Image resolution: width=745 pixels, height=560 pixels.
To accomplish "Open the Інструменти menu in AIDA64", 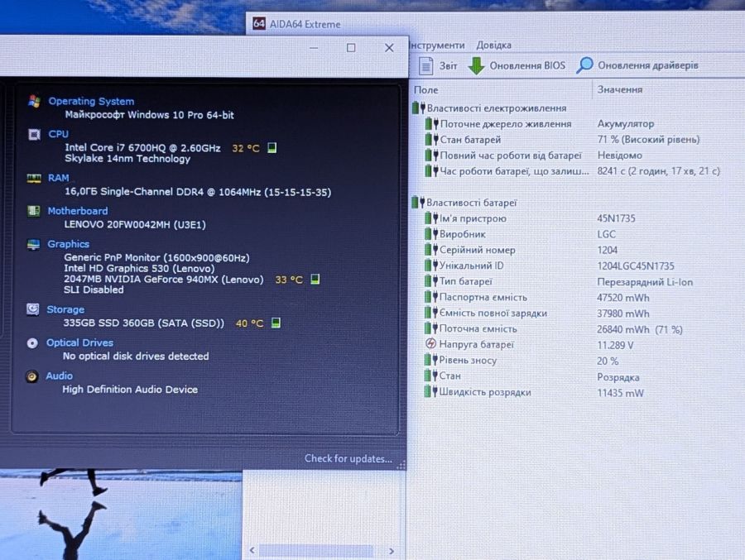I will point(437,45).
